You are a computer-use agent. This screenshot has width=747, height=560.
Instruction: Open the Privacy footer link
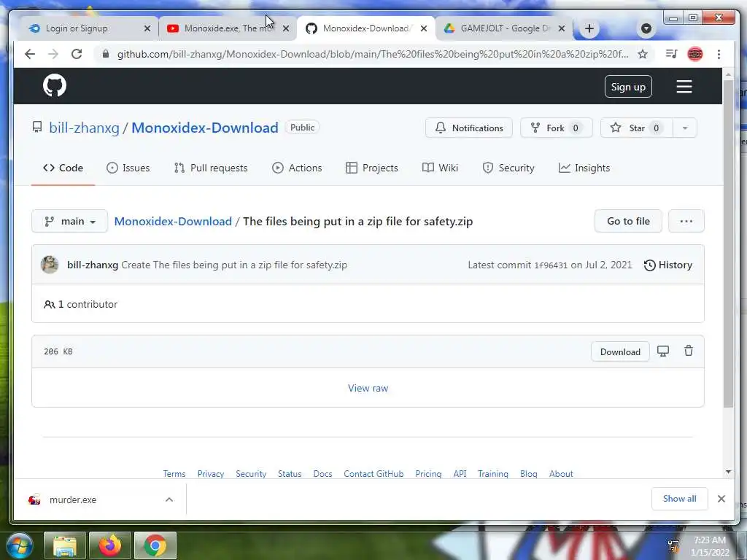click(x=211, y=474)
